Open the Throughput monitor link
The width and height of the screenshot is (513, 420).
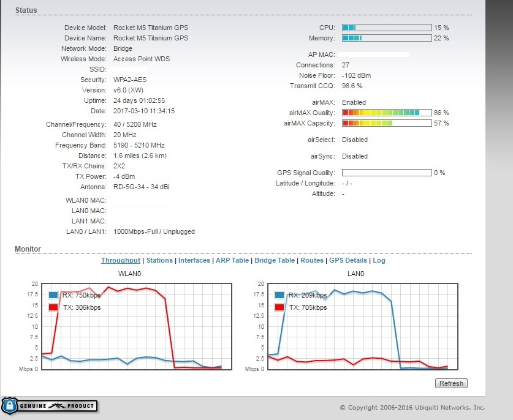(120, 260)
